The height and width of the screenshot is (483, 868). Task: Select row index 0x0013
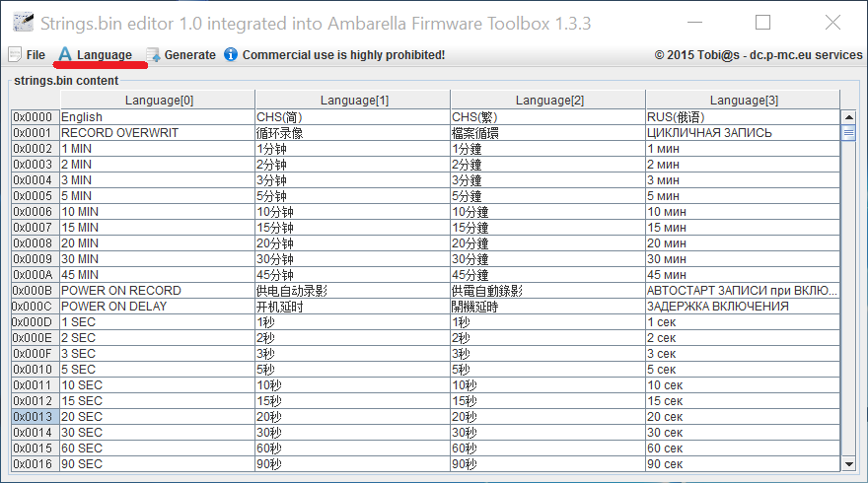(x=36, y=417)
